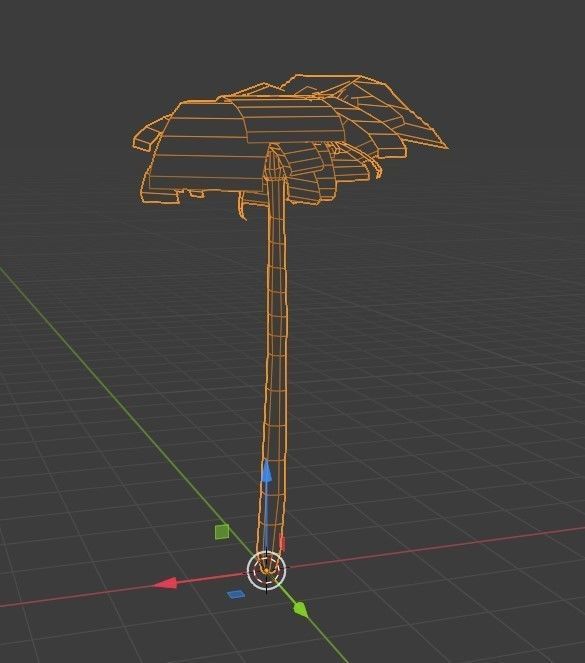Click the small red plane handle by the trunk

[x=282, y=542]
